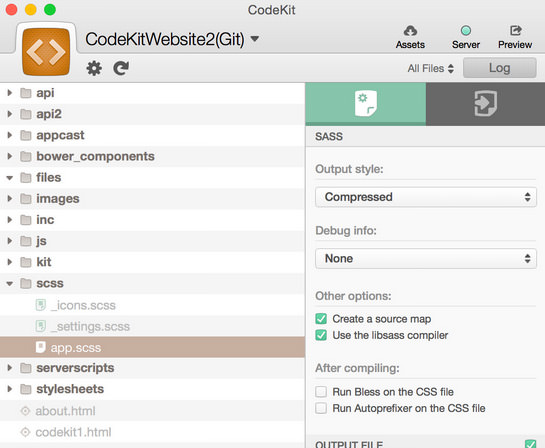Switch to the linked files import tab
The image size is (545, 448).
point(486,104)
